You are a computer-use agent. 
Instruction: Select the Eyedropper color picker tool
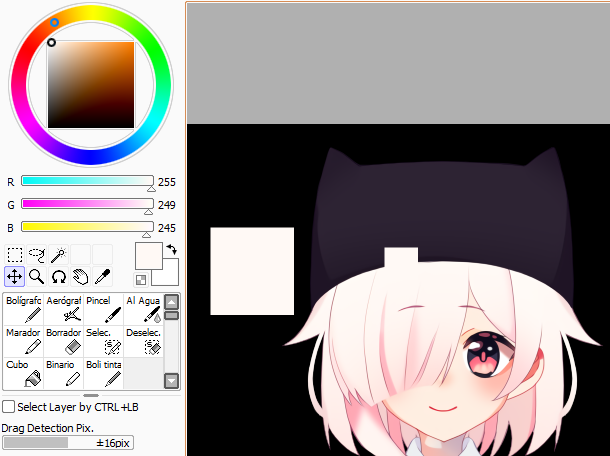click(x=103, y=277)
